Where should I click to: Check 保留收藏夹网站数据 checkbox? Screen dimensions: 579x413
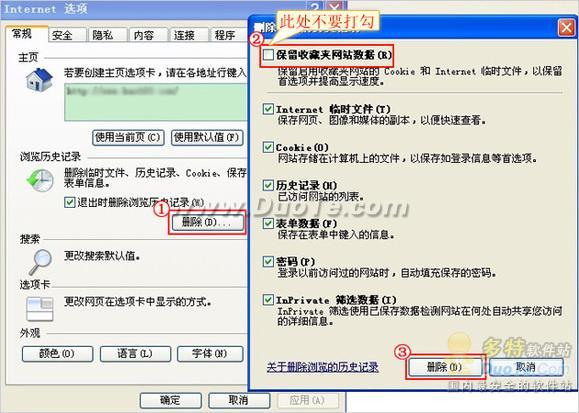(x=268, y=55)
